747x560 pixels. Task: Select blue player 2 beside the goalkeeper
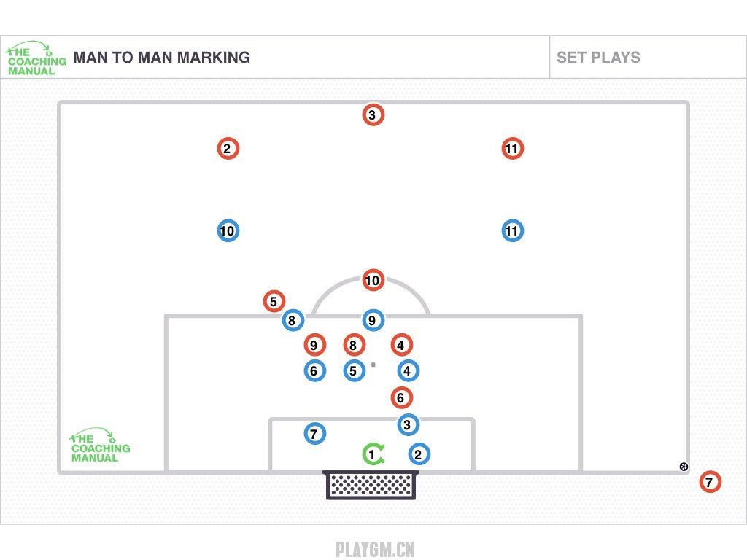(419, 454)
